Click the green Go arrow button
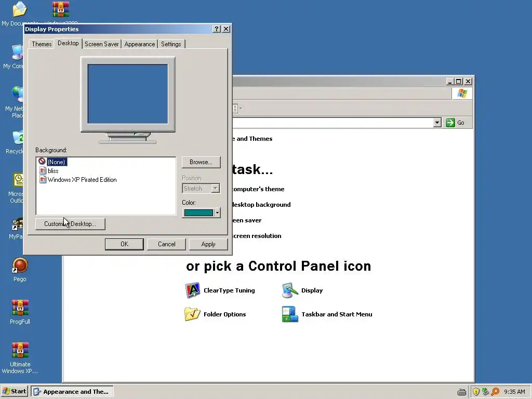532x399 pixels. [450, 123]
